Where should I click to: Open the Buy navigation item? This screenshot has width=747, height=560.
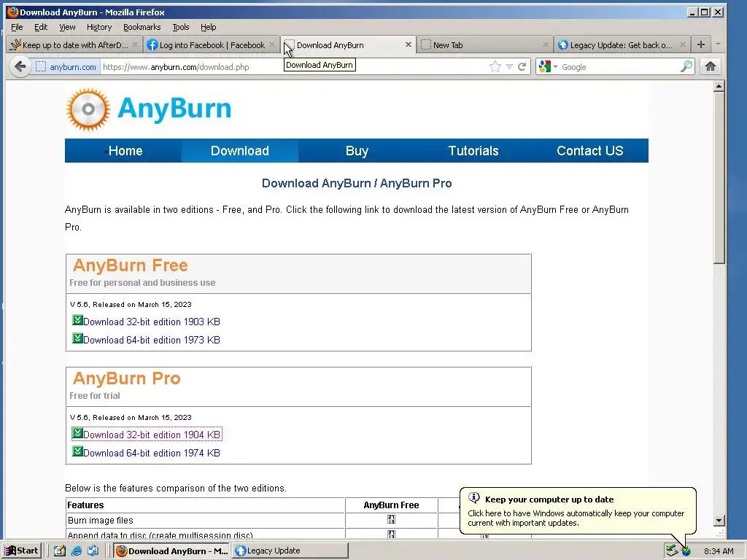point(357,150)
